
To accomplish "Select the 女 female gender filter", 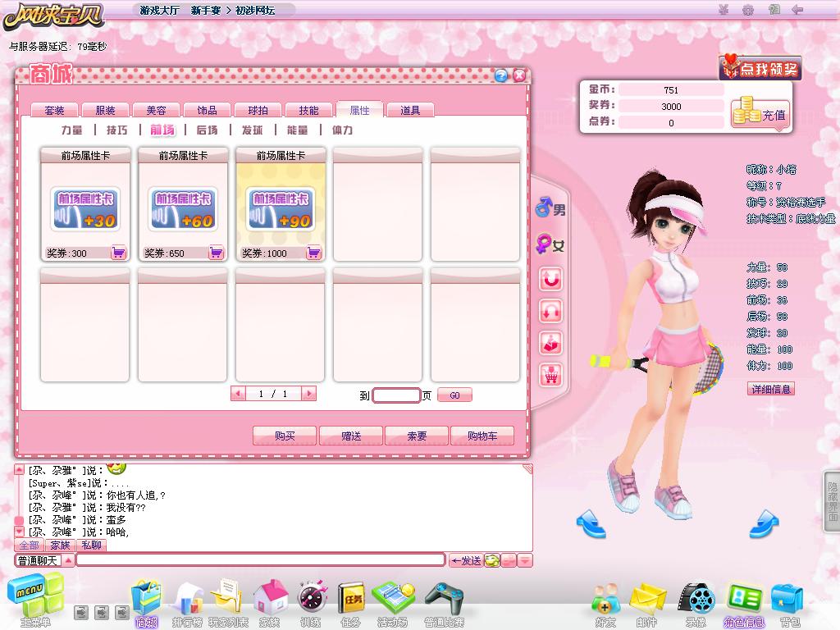I will (x=551, y=244).
